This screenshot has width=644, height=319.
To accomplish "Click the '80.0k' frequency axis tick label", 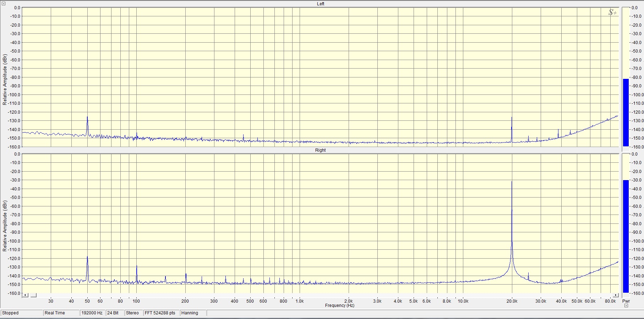I will pyautogui.click(x=610, y=301).
